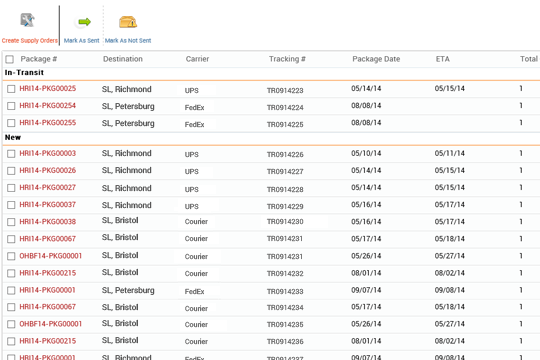This screenshot has width=540, height=360.
Task: Select tracking number TR0914230
Action: point(285,222)
